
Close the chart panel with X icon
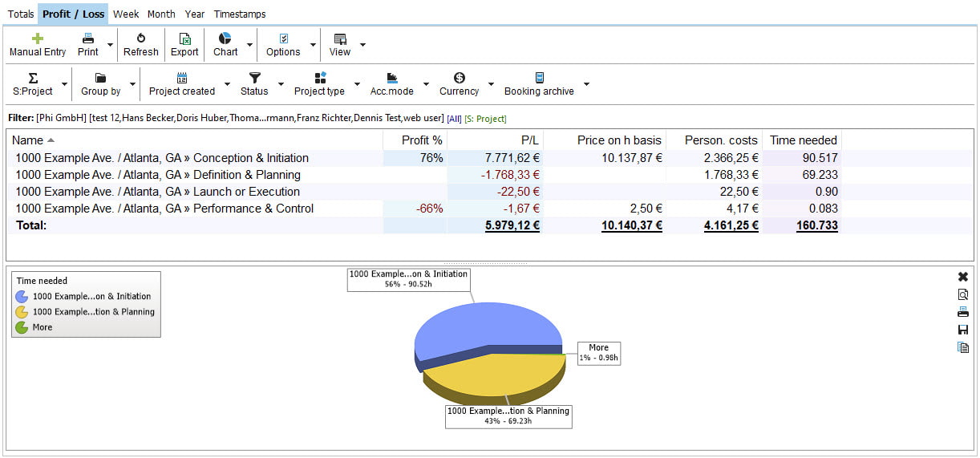(x=963, y=277)
